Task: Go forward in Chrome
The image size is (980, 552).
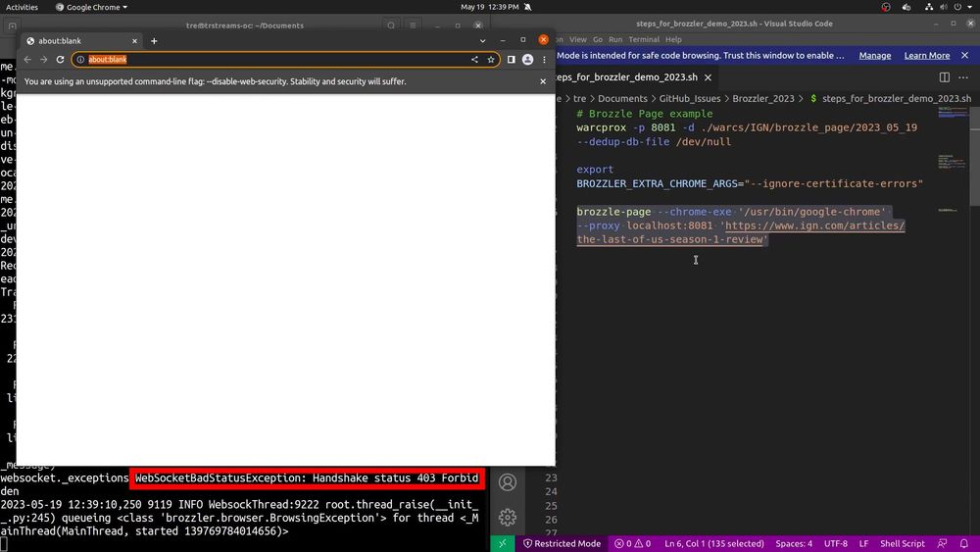Action: (x=44, y=60)
